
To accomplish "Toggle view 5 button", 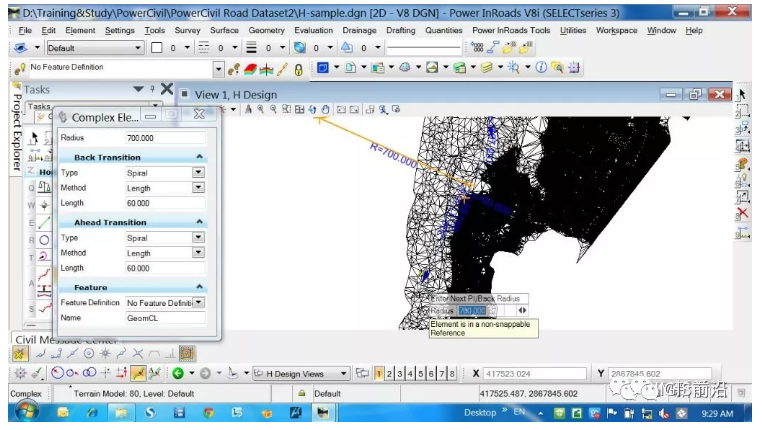I will tap(421, 374).
